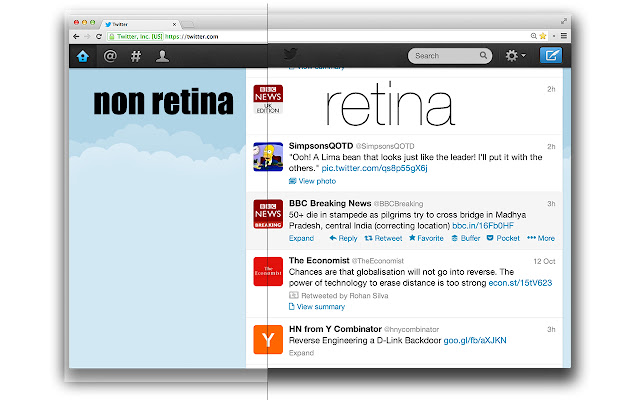Open a new tab

point(188,24)
